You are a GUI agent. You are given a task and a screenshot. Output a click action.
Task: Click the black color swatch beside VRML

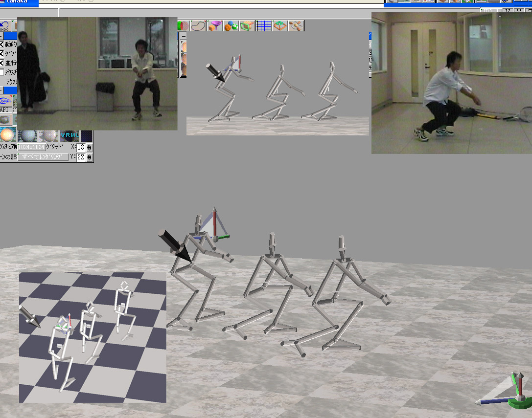tap(87, 136)
